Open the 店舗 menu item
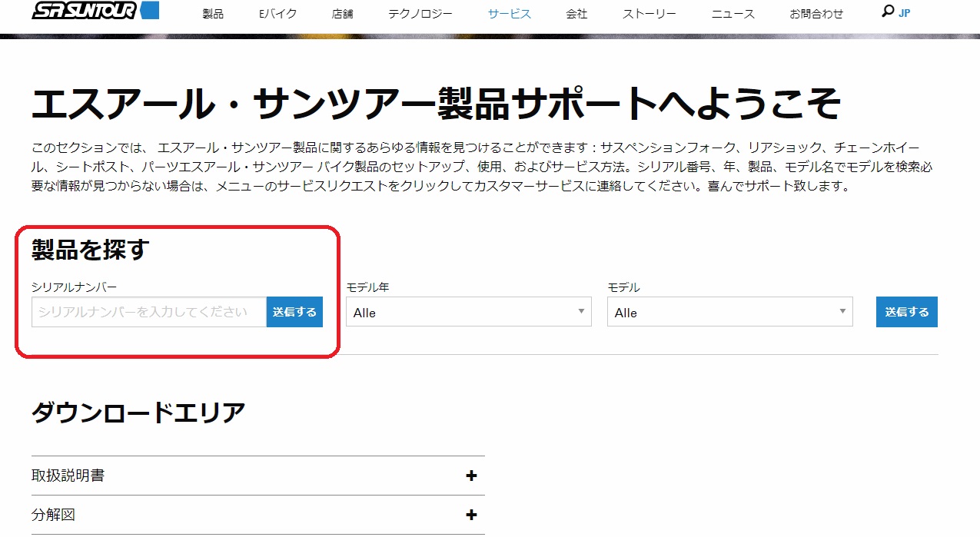This screenshot has height=537, width=980. pos(343,14)
